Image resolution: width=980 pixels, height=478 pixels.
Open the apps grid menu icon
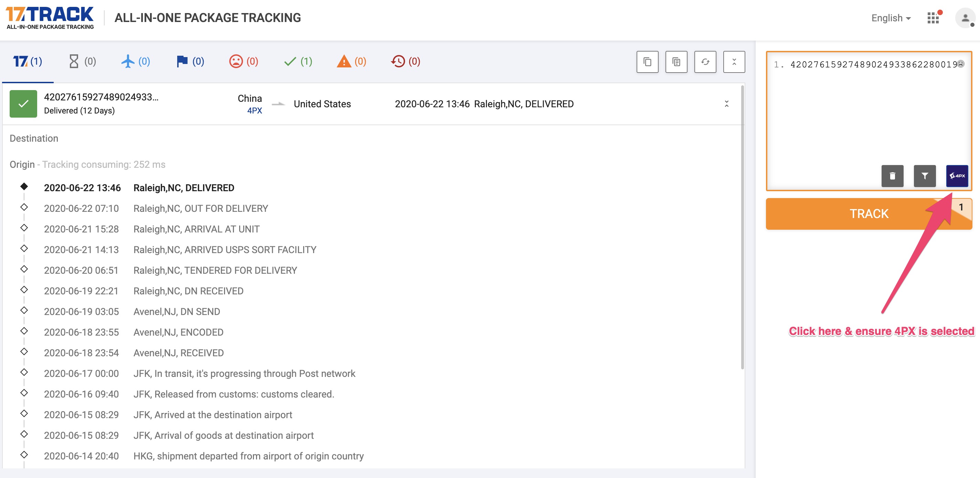coord(933,18)
